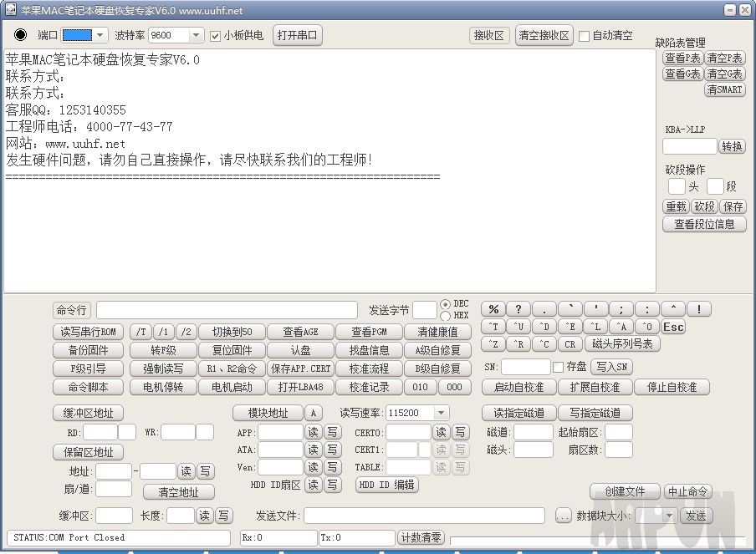This screenshot has width=756, height=554.
Task: Click the 计数清零 button
Action: [421, 537]
